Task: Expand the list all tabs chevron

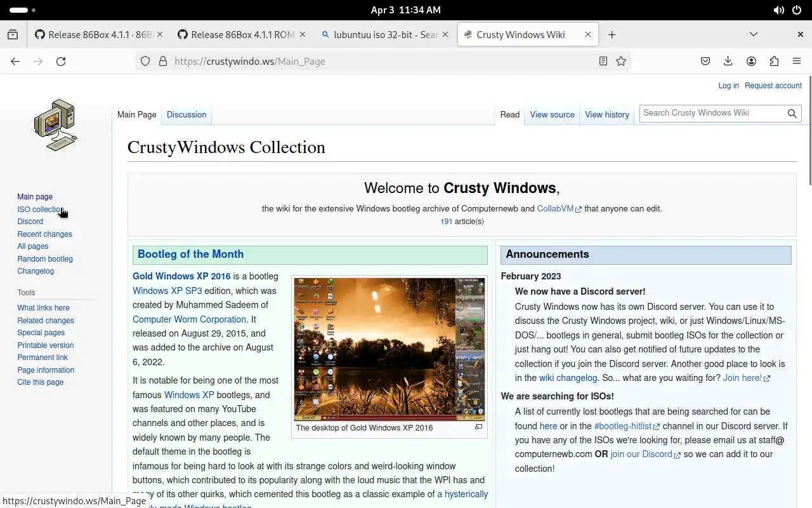Action: tap(754, 34)
